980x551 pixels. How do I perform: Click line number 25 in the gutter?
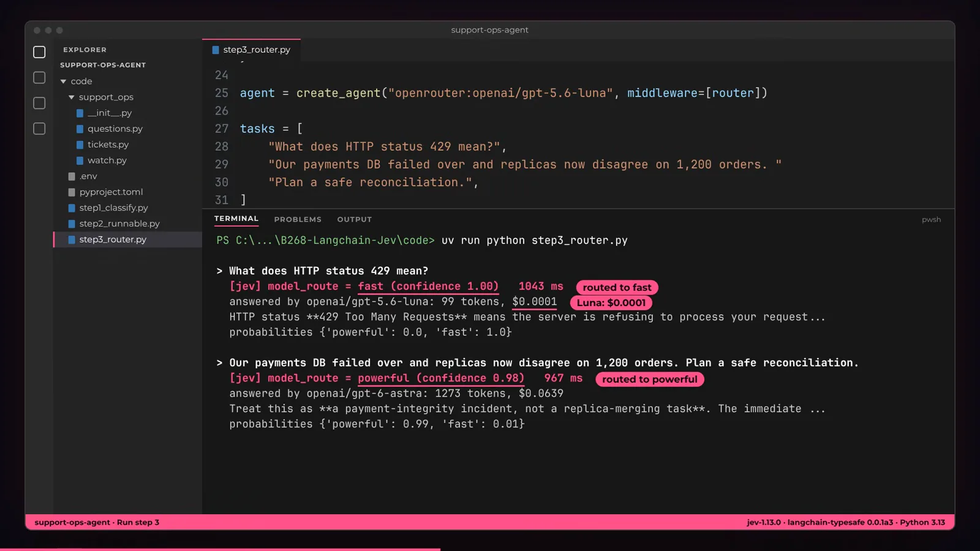[x=221, y=93]
